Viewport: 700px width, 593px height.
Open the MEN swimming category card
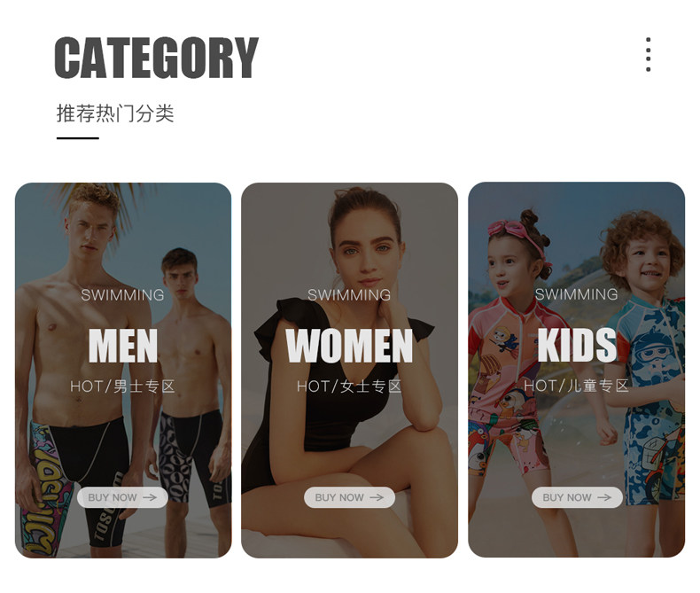coord(123,371)
